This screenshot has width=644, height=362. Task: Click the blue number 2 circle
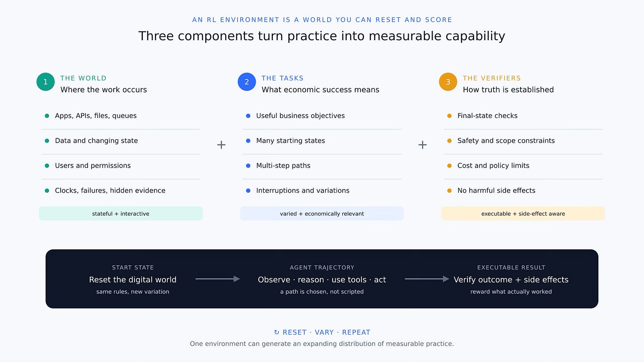247,82
